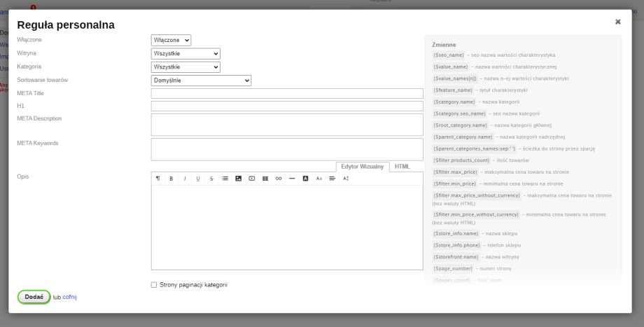Insert an image via the editor toolbar
644x327 pixels.
238,179
